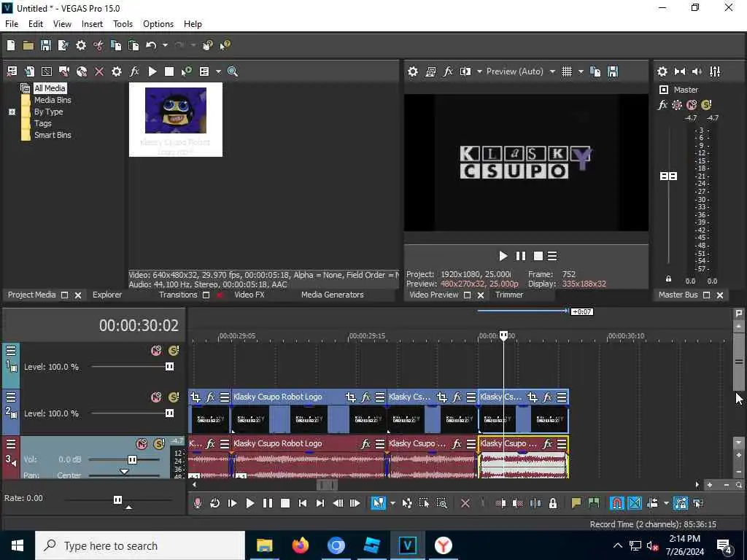
Task: Click the What's This help icon
Action: pyautogui.click(x=225, y=45)
